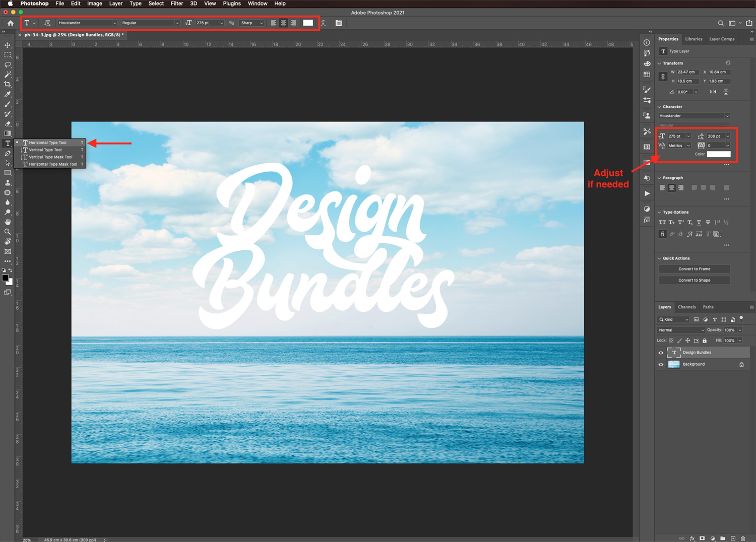This screenshot has height=542, width=756.
Task: Open the Sharp anti-aliasing dropdown
Action: pyautogui.click(x=251, y=23)
